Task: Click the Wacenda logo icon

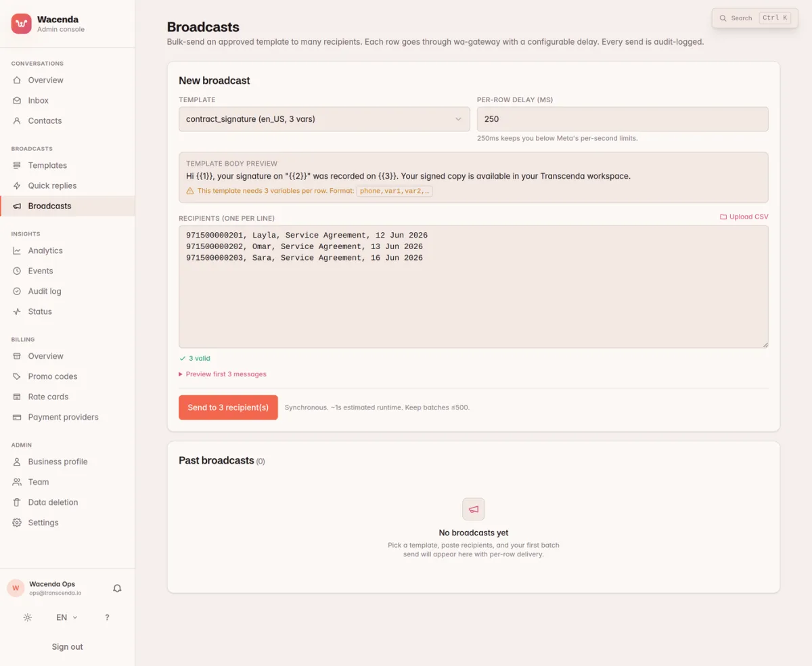Action: (x=22, y=24)
